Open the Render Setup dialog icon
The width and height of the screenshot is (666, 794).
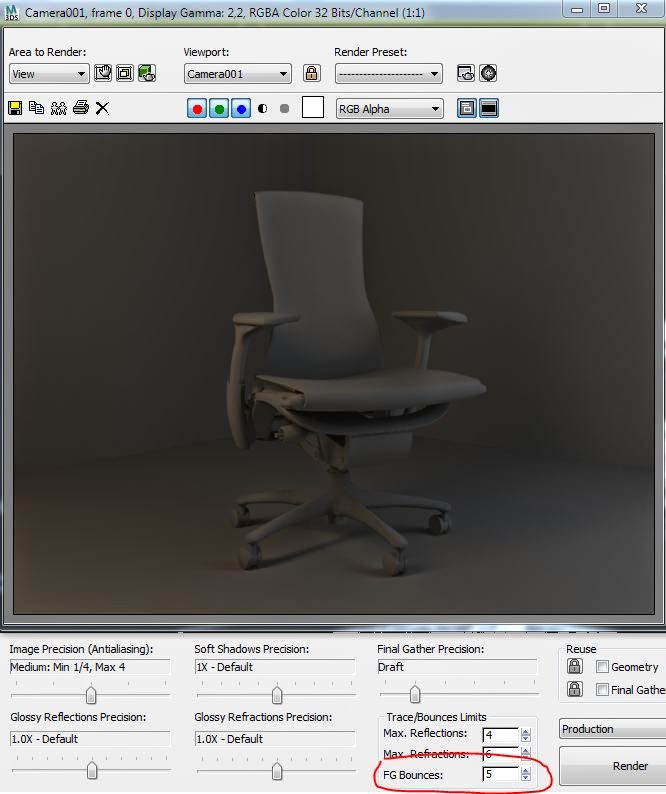point(466,73)
